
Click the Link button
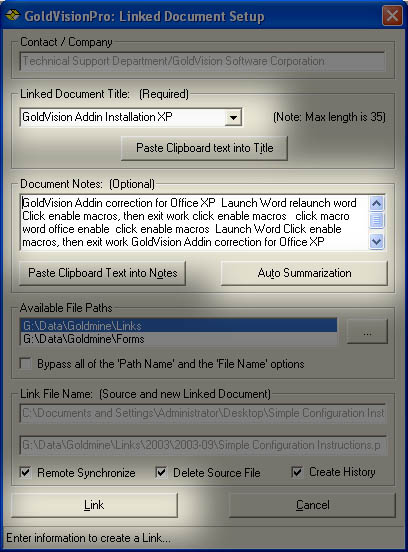tap(94, 505)
